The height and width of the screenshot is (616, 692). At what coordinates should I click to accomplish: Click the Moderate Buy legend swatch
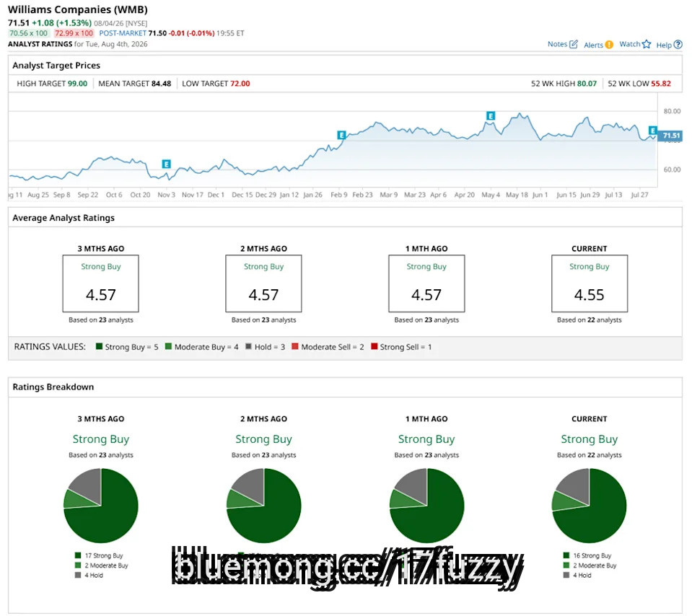168,346
